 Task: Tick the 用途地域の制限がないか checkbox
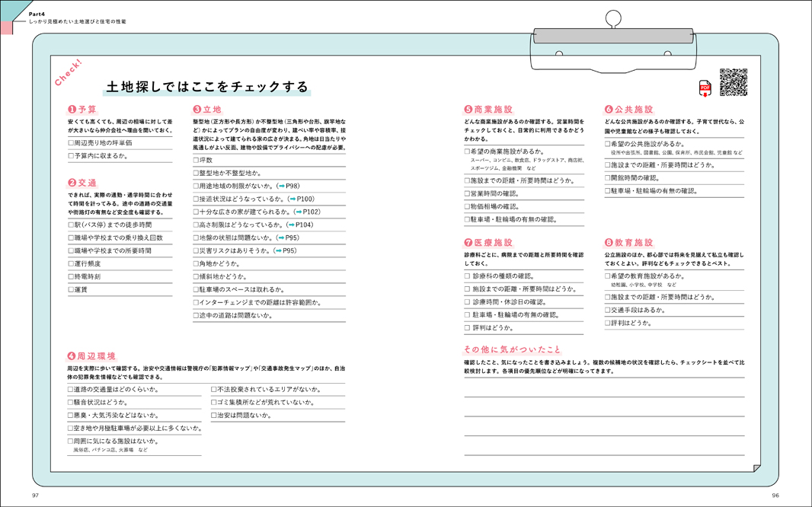pos(197,187)
